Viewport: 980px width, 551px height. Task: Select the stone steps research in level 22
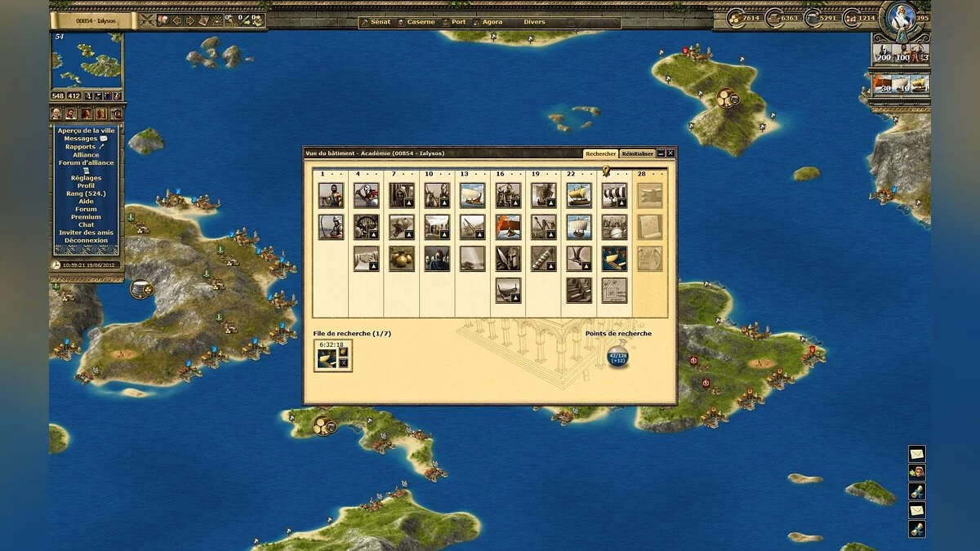579,291
